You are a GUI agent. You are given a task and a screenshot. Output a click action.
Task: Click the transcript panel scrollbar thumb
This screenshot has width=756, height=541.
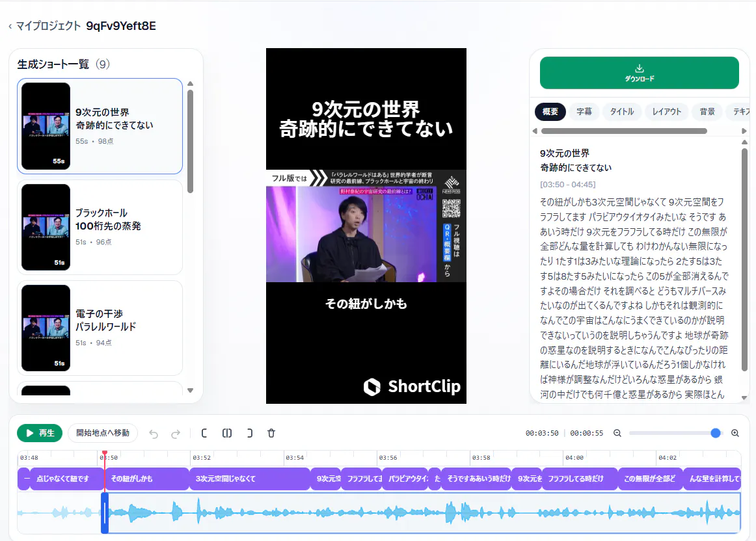click(x=744, y=259)
